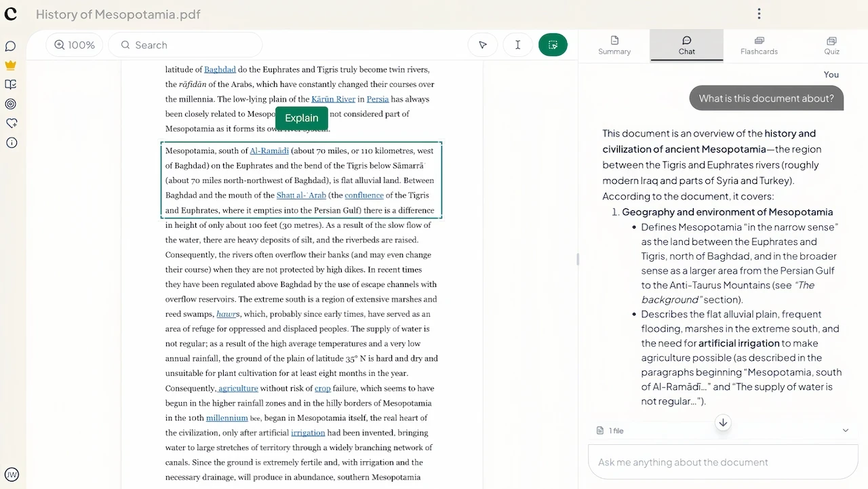Image resolution: width=868 pixels, height=489 pixels.
Task: Expand the 1 file attachment section
Action: [845, 430]
